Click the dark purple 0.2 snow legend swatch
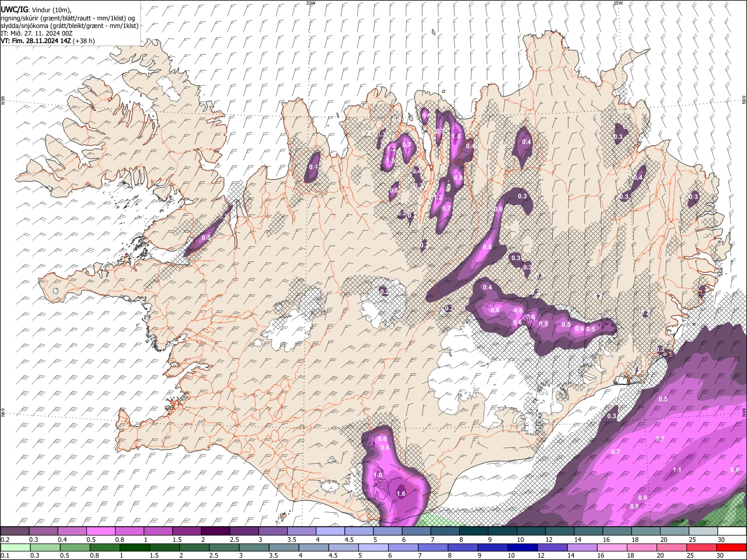 click(15, 531)
